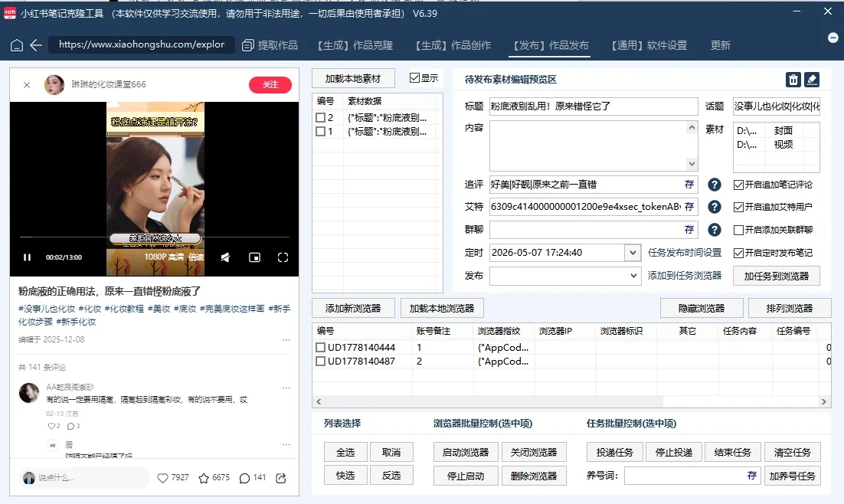Like the AA乾辰阁紫砂 comment
Viewport: 844px width, 504px height.
tap(51, 426)
